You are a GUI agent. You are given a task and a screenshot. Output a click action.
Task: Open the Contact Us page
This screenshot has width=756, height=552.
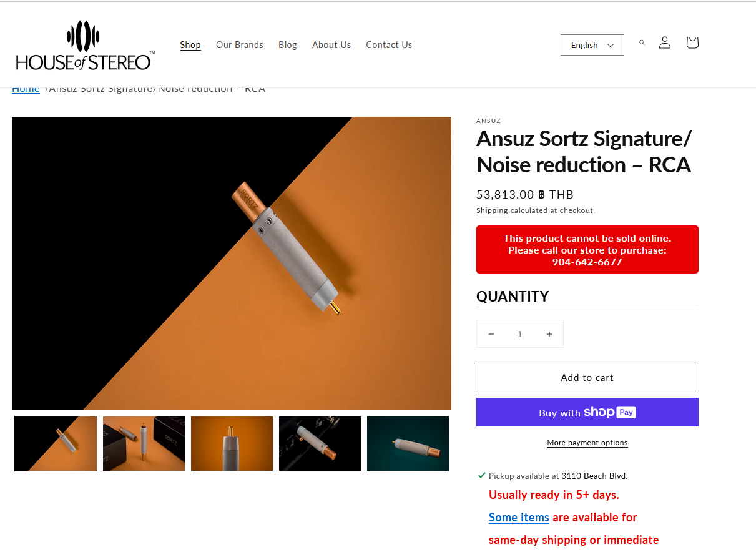click(389, 45)
